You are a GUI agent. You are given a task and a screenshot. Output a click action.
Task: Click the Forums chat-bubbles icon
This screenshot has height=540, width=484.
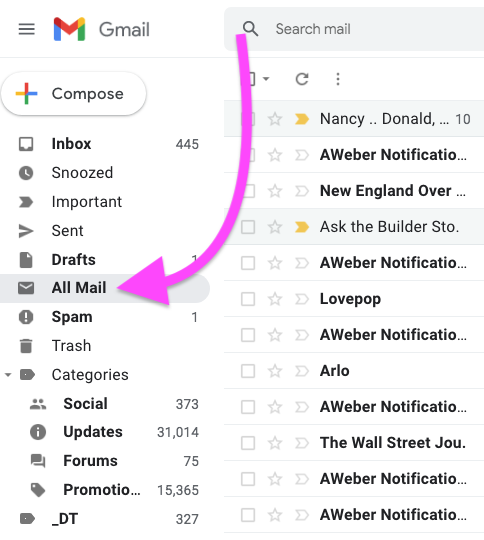pyautogui.click(x=38, y=461)
